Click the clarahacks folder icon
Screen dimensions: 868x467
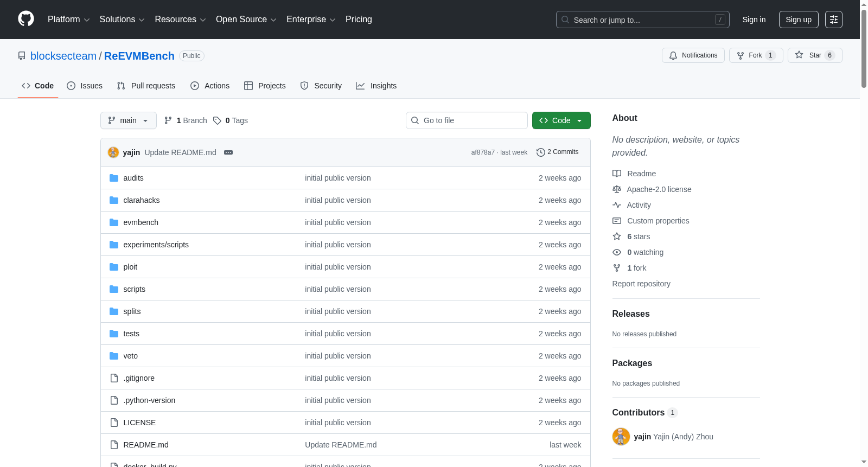coord(114,200)
